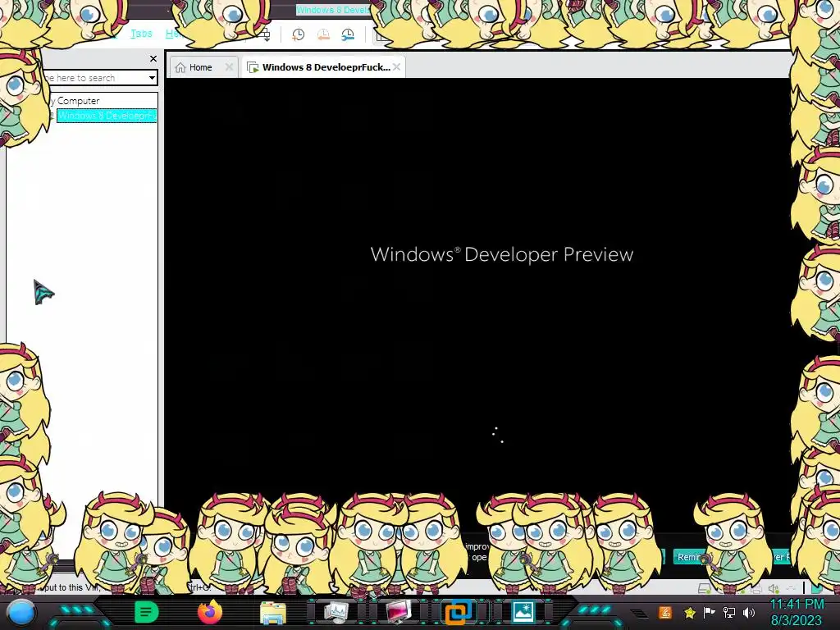Screen dimensions: 840x630
Task: Open the green chat app on taskbar
Action: click(146, 612)
